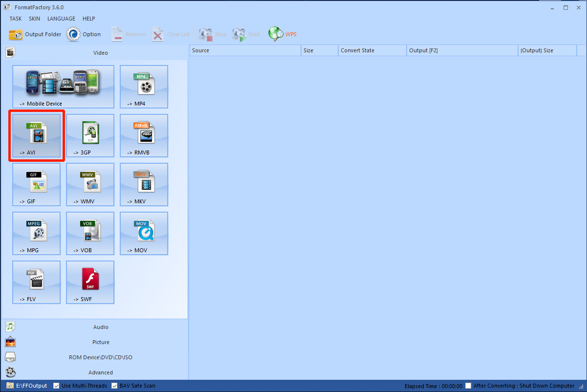Collapse the Video category header

point(94,52)
